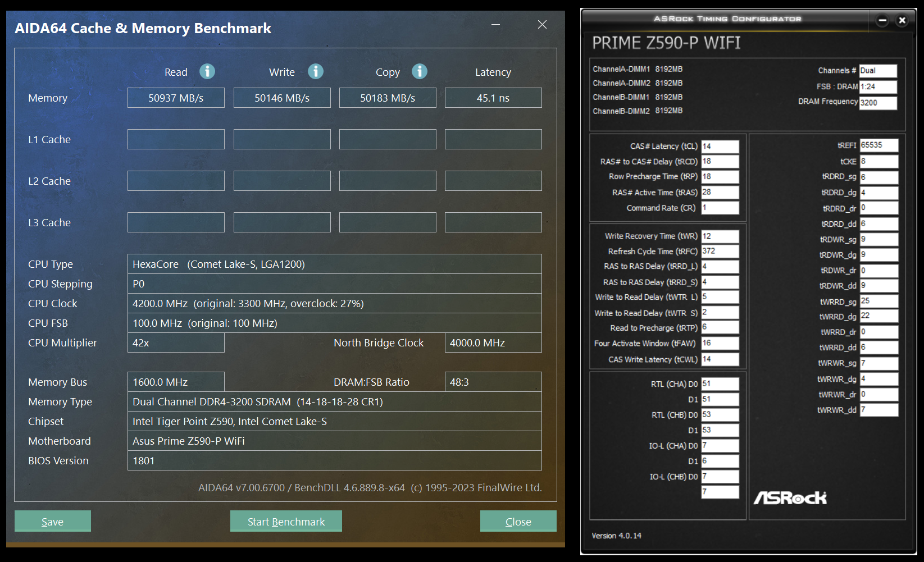Click the Motherboard Asus Prime Z590-P WiFi field
Screen dimensions: 924x562
[x=335, y=441]
